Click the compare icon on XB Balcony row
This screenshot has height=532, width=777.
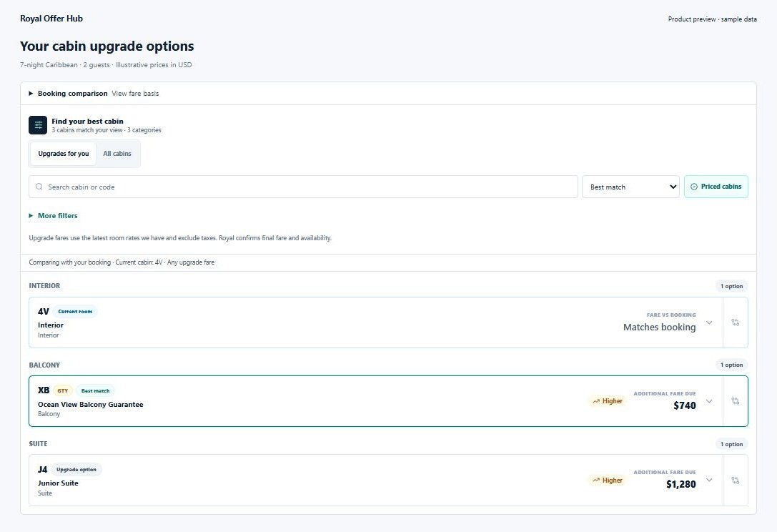736,401
